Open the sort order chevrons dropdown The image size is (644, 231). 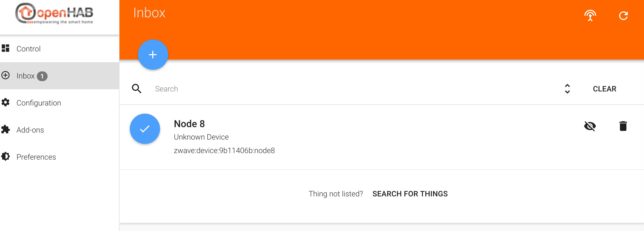(567, 89)
